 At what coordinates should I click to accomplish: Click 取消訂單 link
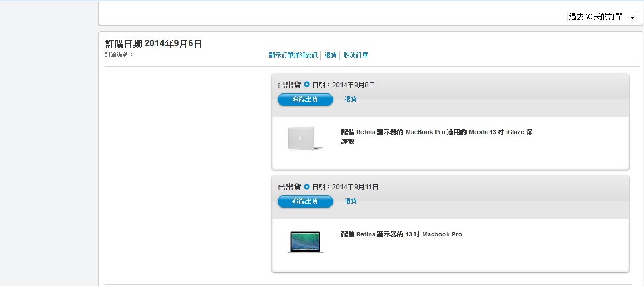pos(356,55)
